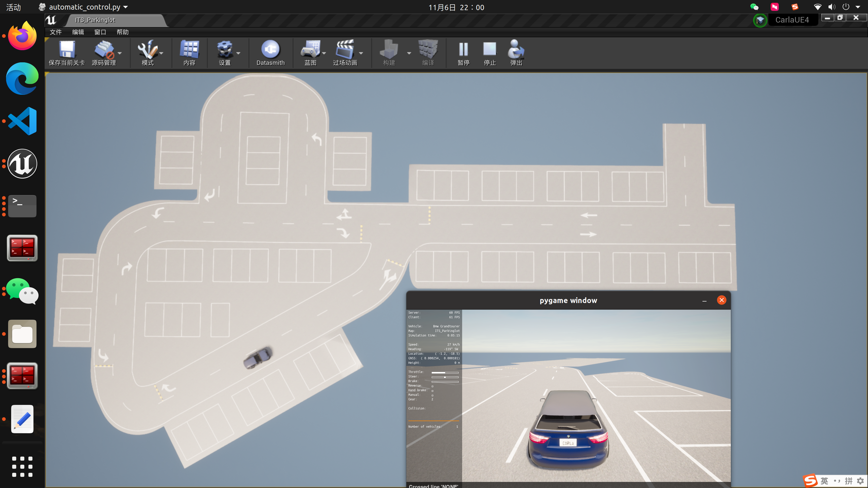Click the Source Control toolbar icon
The image size is (868, 488).
pos(103,49)
